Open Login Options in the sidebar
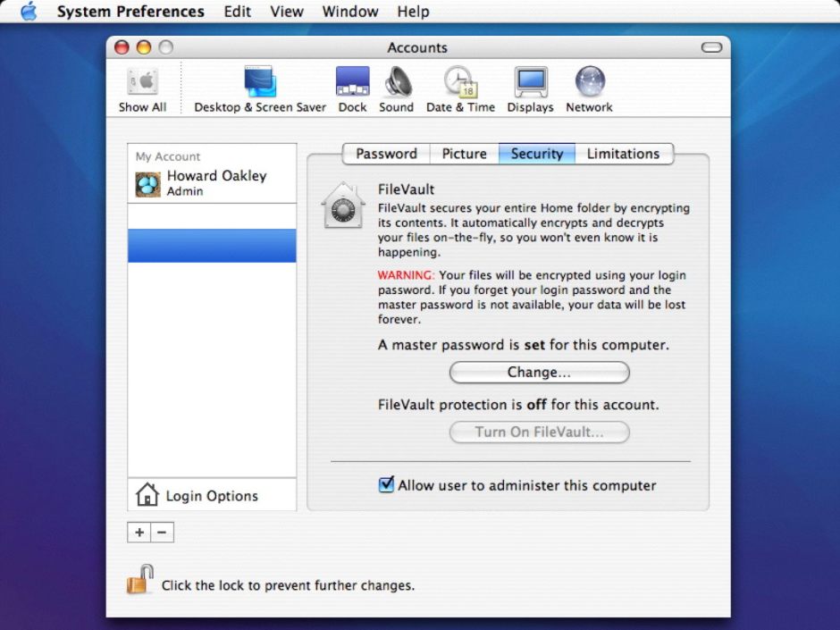Image resolution: width=840 pixels, height=630 pixels. 212,496
